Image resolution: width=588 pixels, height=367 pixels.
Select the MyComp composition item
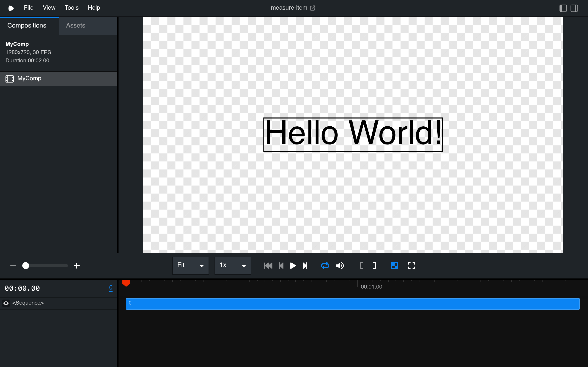click(59, 79)
